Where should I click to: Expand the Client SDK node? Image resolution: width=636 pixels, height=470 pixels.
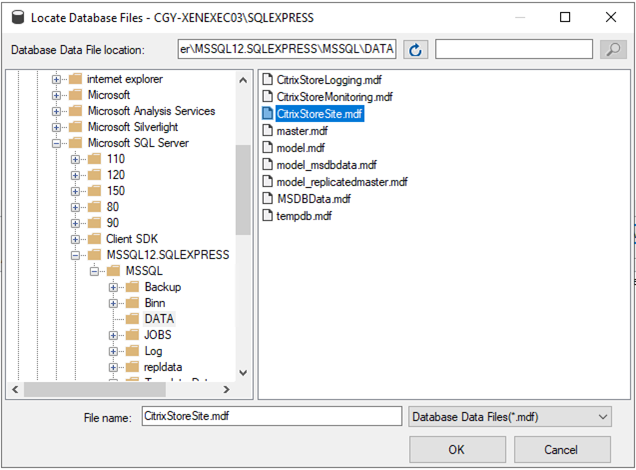click(x=75, y=239)
